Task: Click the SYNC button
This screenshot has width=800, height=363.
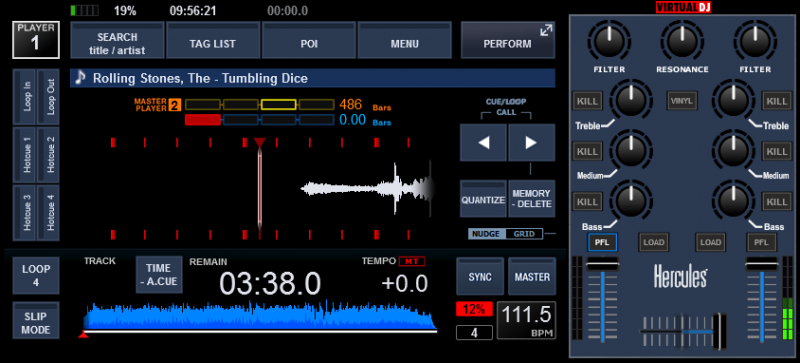Action: coord(480,276)
